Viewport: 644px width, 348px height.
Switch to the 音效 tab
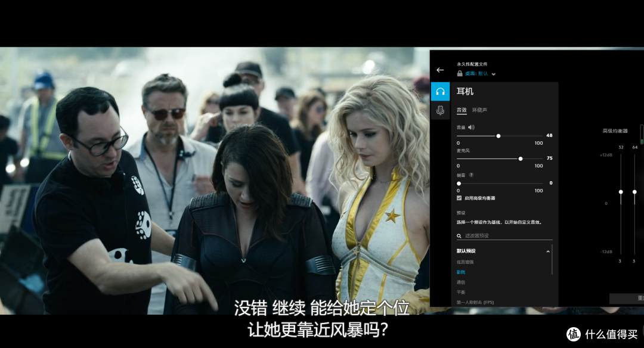click(462, 110)
